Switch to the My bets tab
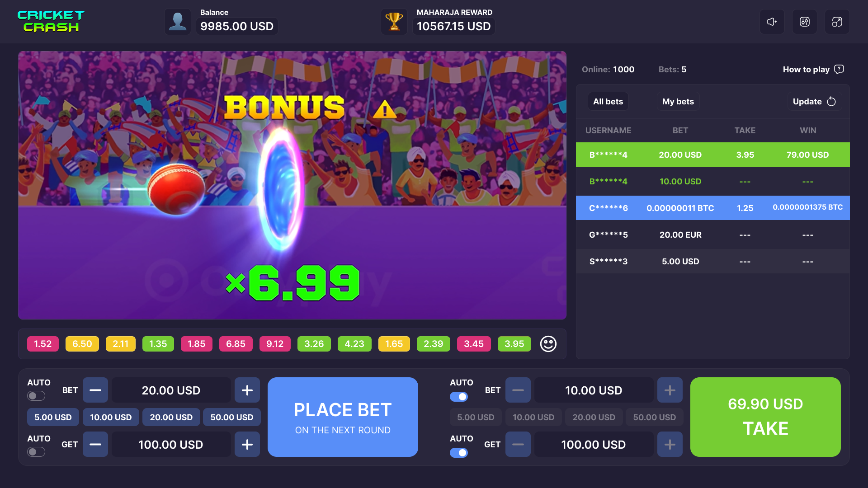 click(678, 102)
